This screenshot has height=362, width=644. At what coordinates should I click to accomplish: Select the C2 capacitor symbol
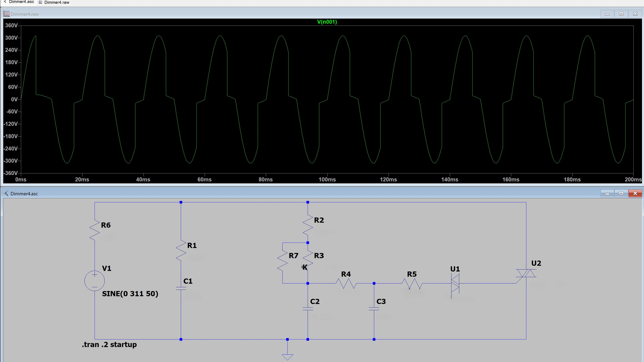click(x=307, y=309)
